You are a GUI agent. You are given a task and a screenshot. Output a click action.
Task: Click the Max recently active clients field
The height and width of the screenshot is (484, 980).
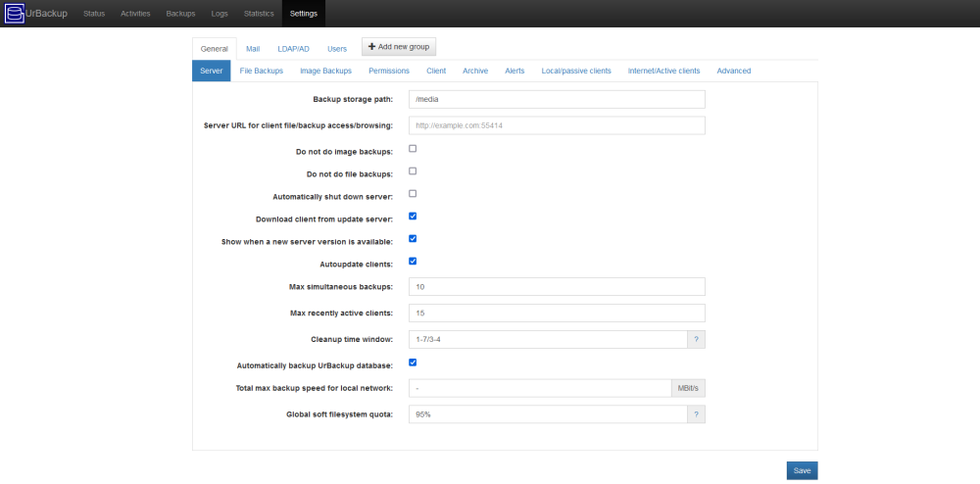coord(557,313)
